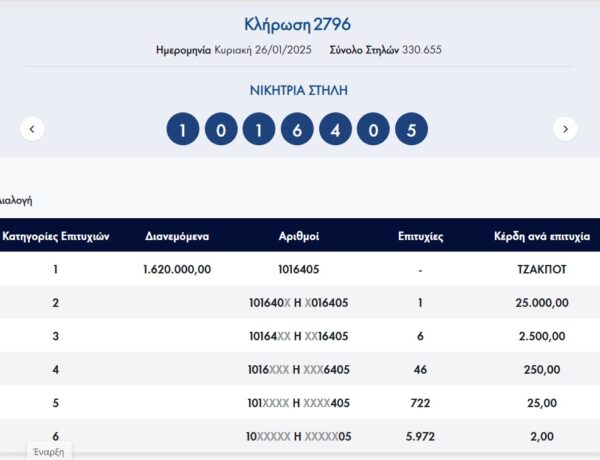Click the Αριθμοί column header
The width and height of the screenshot is (600, 460).
click(299, 237)
